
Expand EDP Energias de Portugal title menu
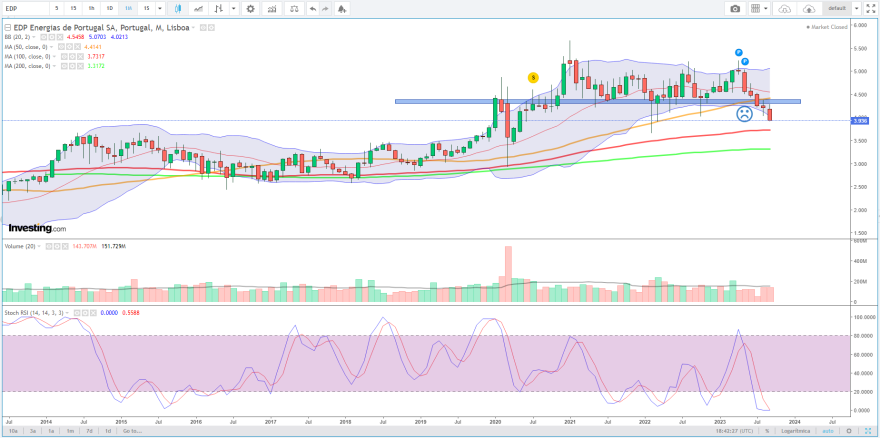tap(193, 28)
